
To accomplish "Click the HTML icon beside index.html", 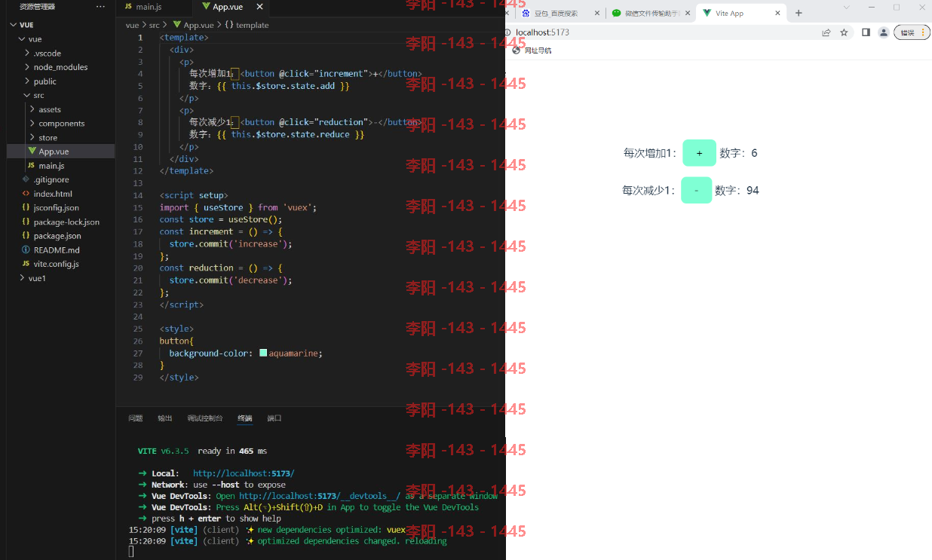I will click(x=26, y=194).
